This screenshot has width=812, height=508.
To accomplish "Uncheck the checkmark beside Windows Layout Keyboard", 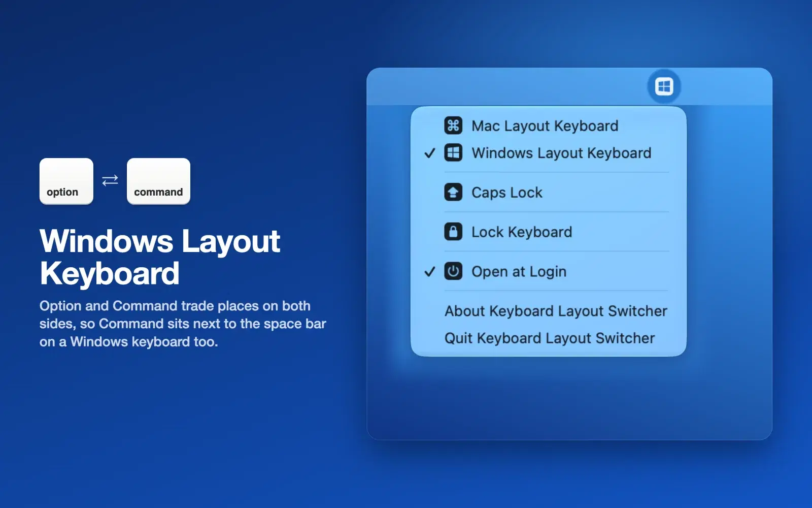I will click(430, 153).
